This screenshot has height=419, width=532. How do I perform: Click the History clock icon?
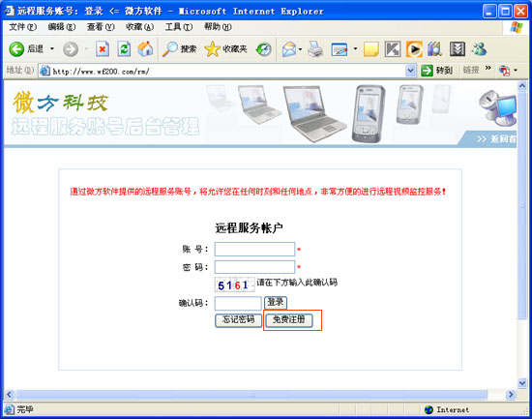264,49
